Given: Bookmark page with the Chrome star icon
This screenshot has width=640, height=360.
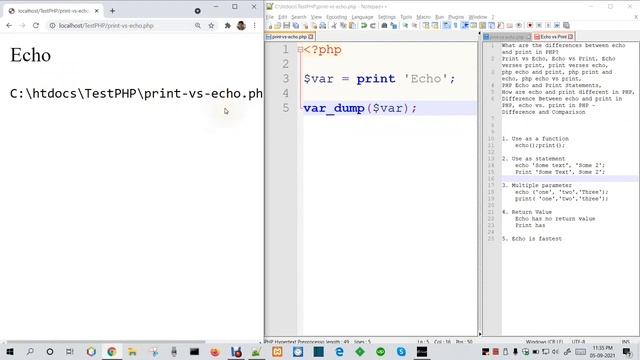Looking at the screenshot, I should (211, 25).
